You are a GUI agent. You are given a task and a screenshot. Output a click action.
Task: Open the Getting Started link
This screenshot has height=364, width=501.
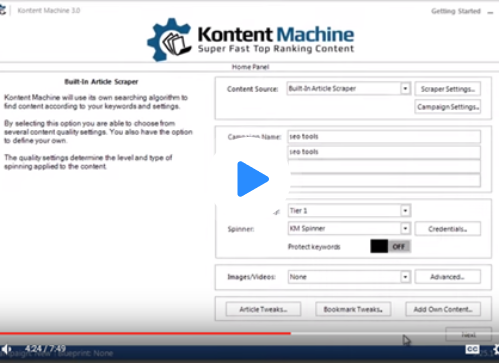click(x=456, y=11)
